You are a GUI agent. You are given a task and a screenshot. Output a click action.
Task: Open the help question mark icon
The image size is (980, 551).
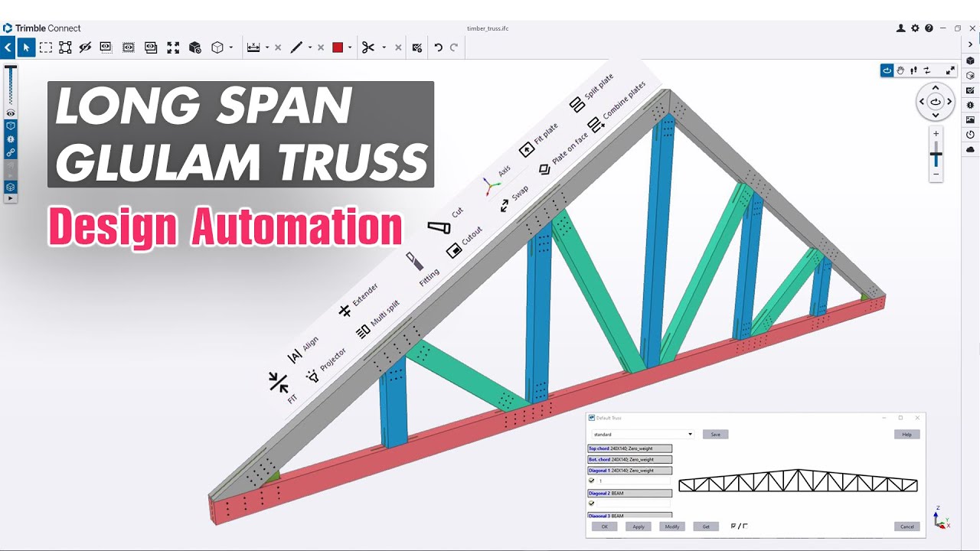929,28
